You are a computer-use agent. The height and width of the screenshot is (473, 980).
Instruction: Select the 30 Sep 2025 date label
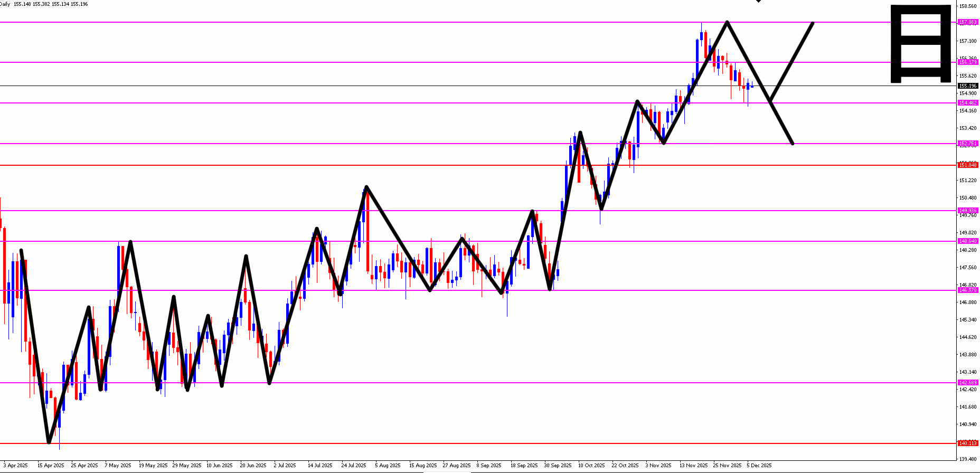(558, 466)
